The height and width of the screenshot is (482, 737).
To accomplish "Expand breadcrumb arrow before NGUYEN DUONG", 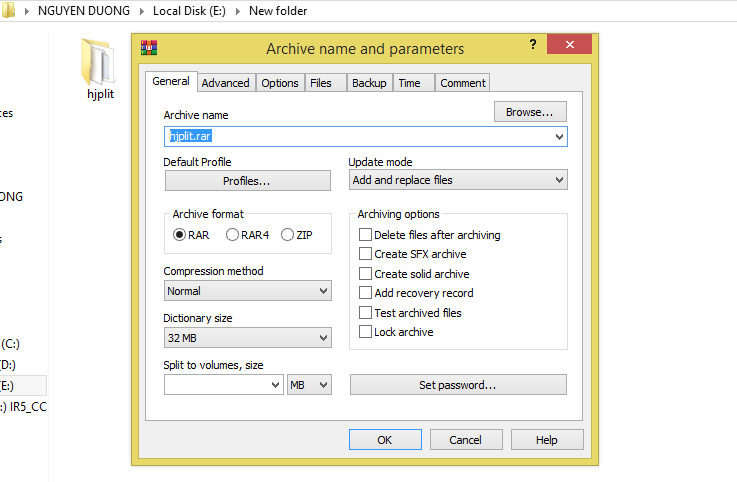I will point(27,11).
